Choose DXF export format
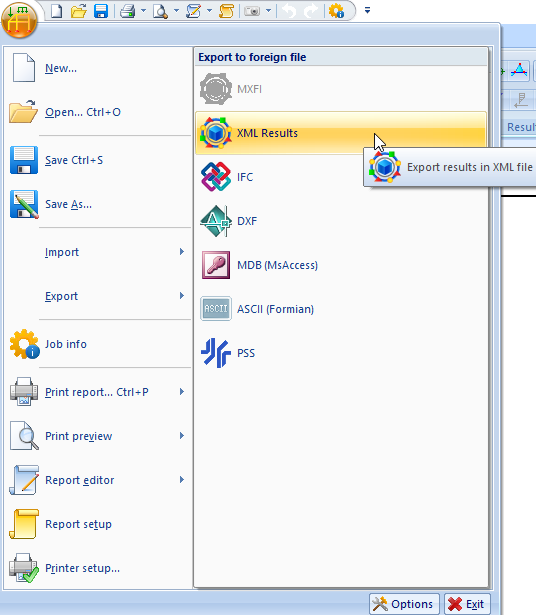This screenshot has height=615, width=536. pos(341,221)
